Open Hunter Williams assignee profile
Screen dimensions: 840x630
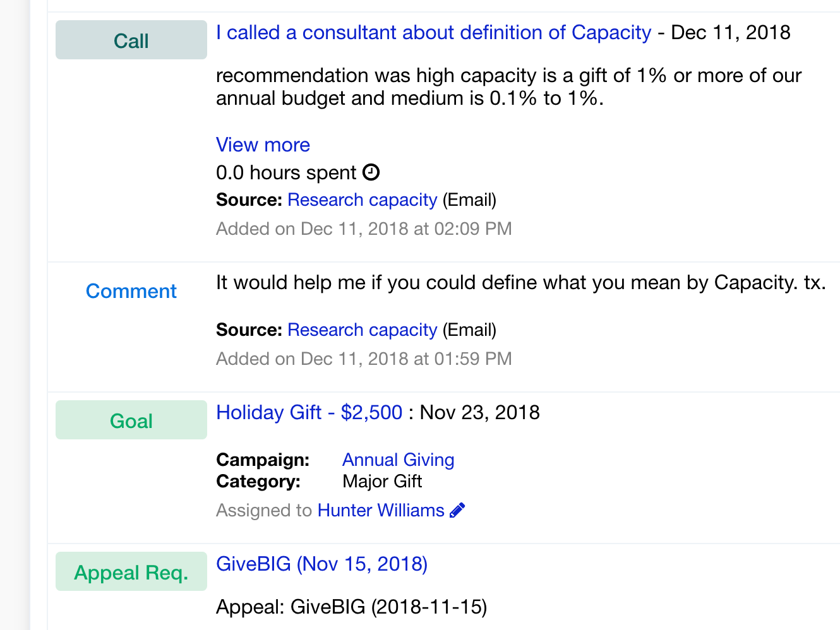point(381,510)
